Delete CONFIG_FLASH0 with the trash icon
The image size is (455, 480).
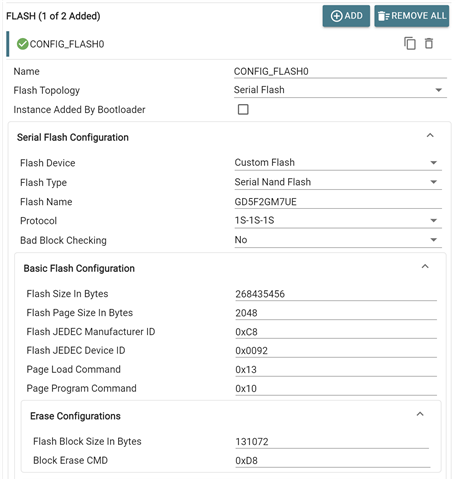(x=429, y=44)
